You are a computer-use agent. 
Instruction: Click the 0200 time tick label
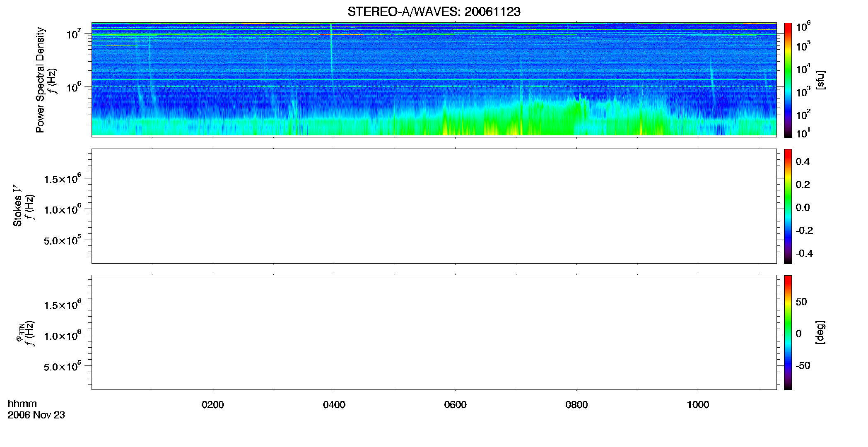212,405
